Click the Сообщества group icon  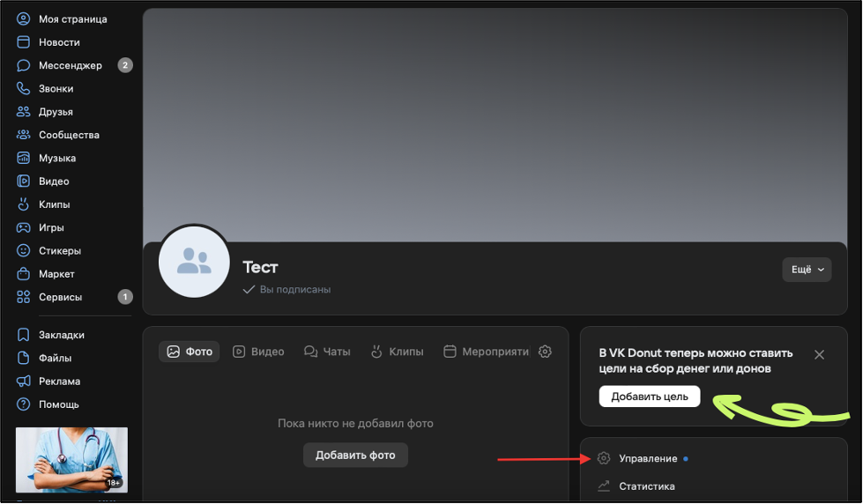(23, 135)
